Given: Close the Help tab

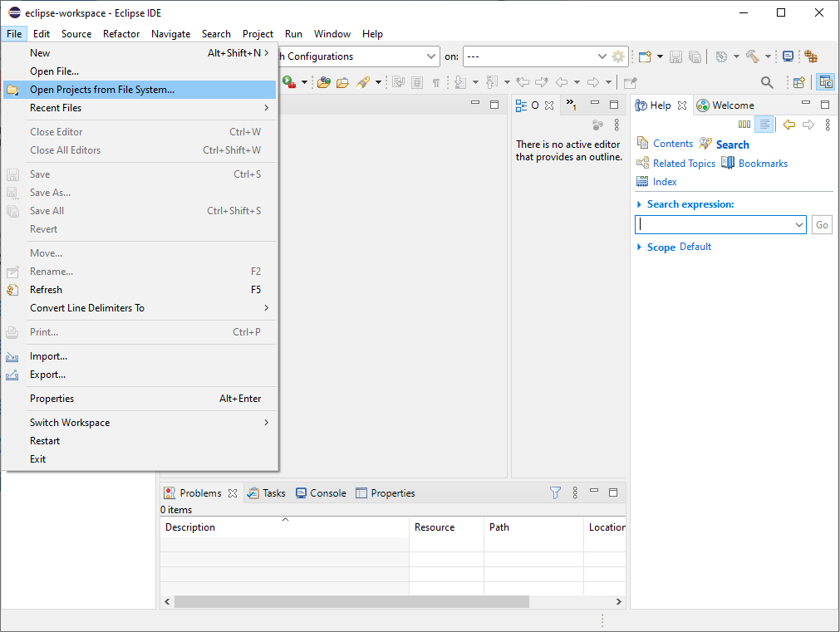Looking at the screenshot, I should click(682, 105).
